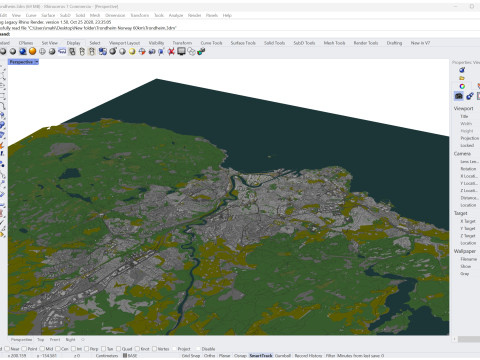Viewport: 480px width, 360px height.
Task: Click the blue camera icon after red-white sphere
Action: click(x=152, y=51)
